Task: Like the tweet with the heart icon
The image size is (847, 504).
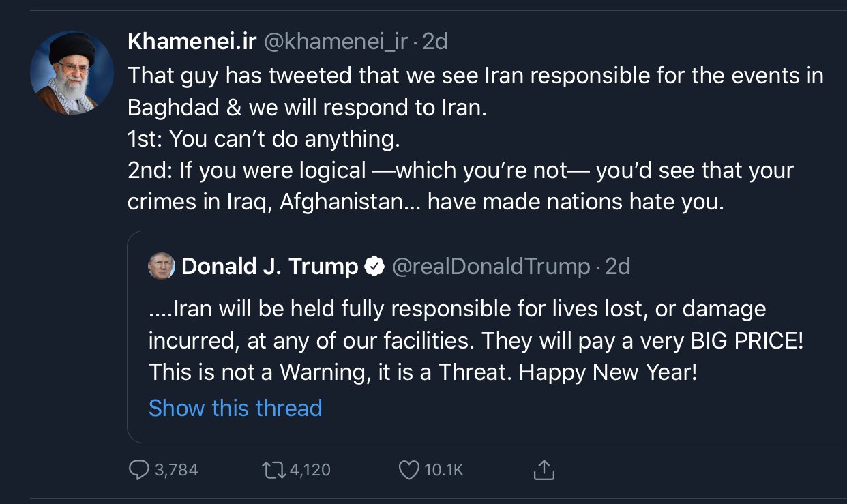Action: coord(408,470)
